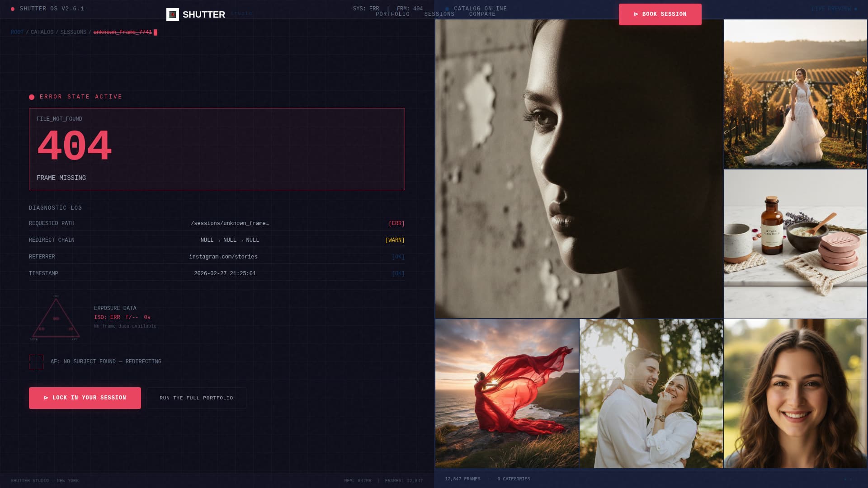This screenshot has width=868, height=488.
Task: Click the instagram.com/stories referrer value
Action: (223, 257)
